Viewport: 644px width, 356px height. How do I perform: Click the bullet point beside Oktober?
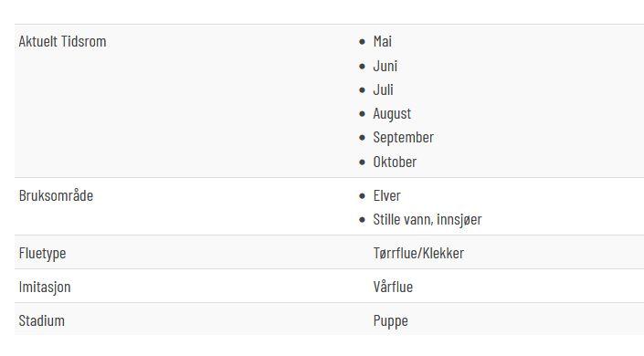[x=362, y=162]
